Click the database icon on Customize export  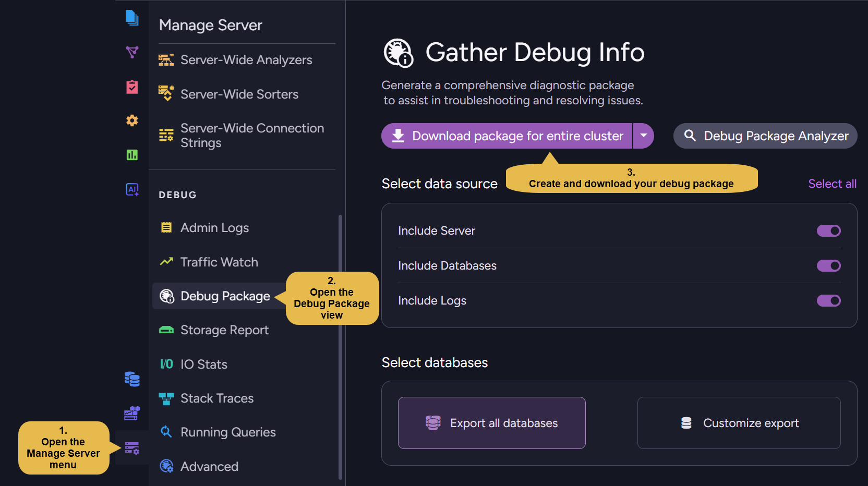[686, 423]
